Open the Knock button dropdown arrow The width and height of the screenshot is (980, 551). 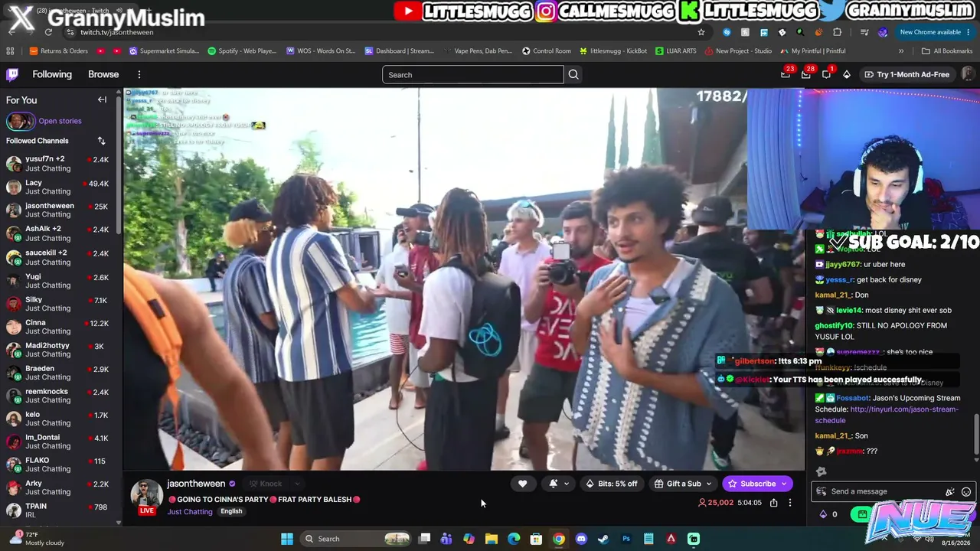(x=297, y=484)
